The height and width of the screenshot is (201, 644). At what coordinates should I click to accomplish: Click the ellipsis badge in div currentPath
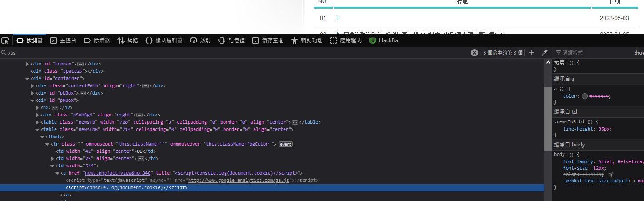(145, 86)
